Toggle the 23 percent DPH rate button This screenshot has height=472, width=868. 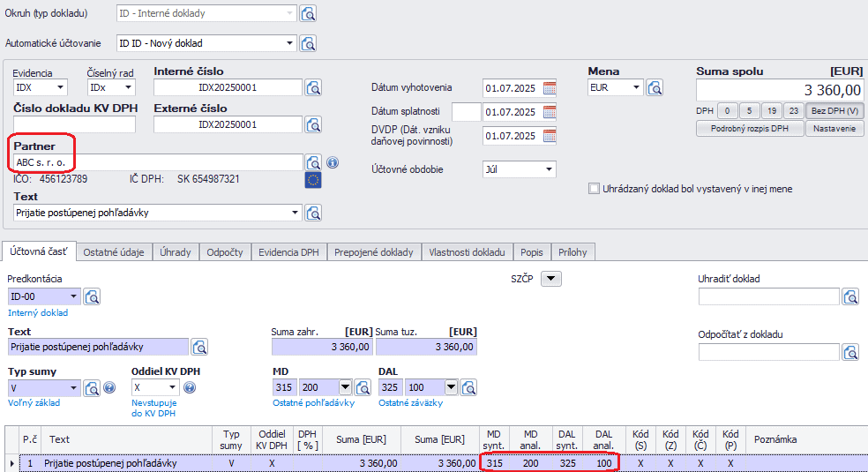[793, 111]
